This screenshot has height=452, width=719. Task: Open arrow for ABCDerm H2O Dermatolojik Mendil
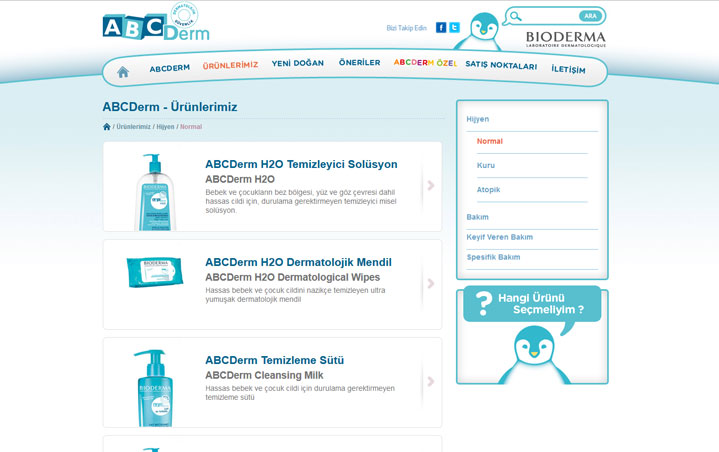pyautogui.click(x=431, y=283)
